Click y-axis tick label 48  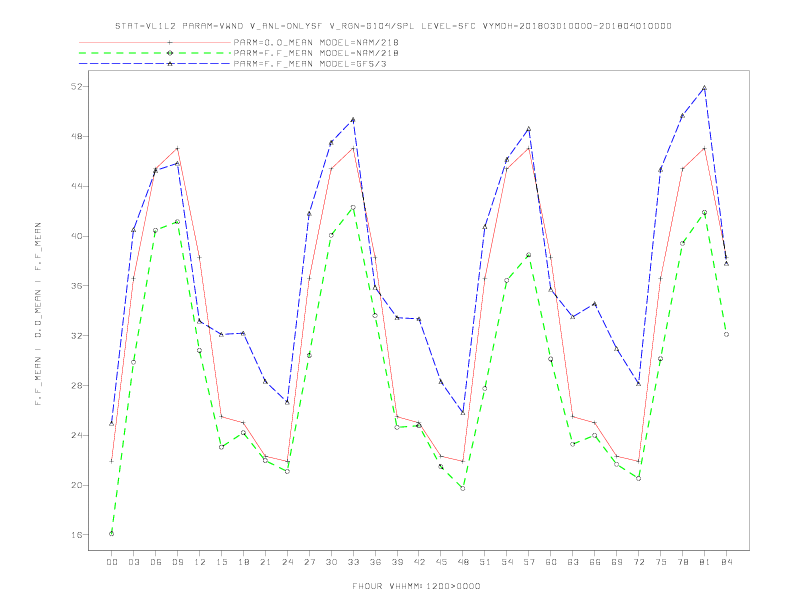(76, 136)
